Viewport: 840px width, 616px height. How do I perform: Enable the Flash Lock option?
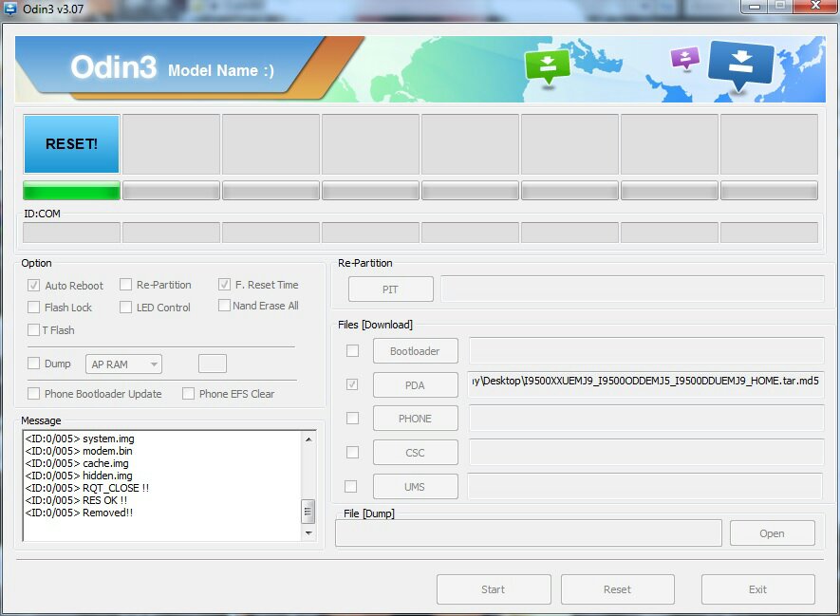(34, 308)
